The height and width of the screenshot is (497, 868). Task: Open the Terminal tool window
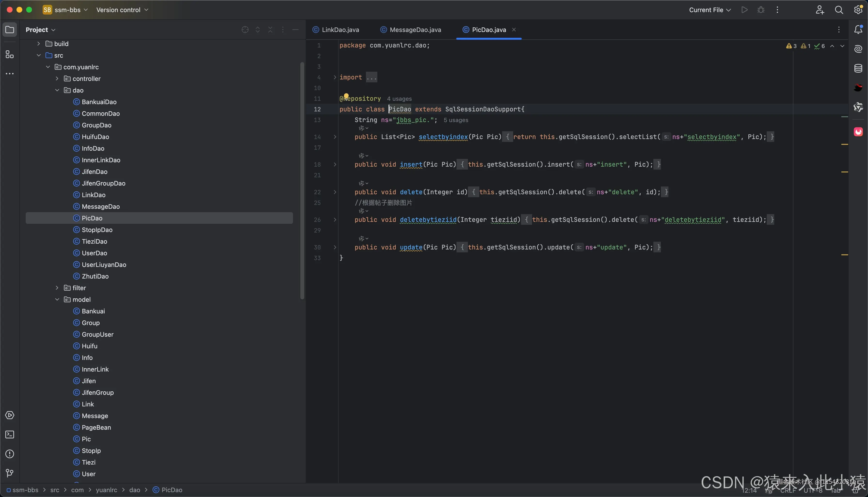(9, 435)
